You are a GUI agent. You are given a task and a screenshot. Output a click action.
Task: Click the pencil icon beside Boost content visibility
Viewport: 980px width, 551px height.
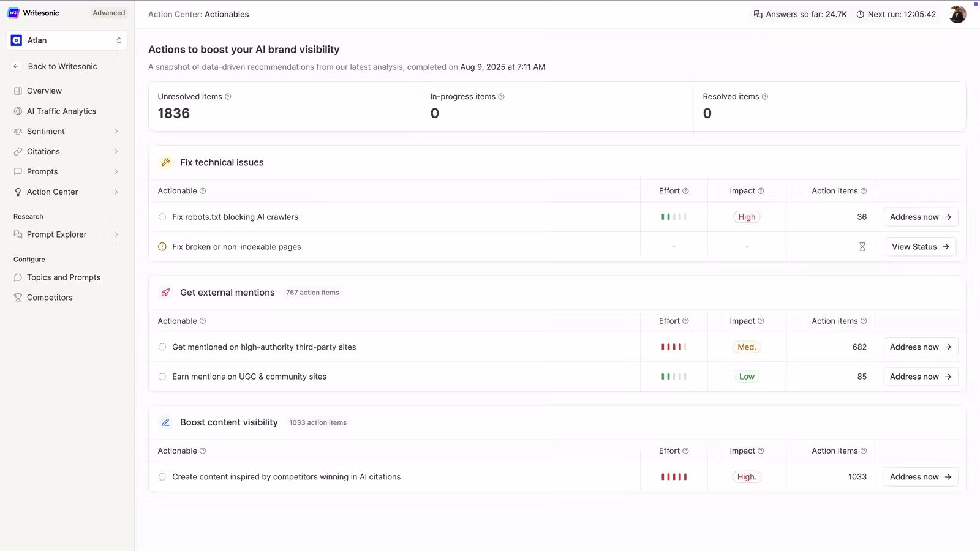pyautogui.click(x=165, y=422)
